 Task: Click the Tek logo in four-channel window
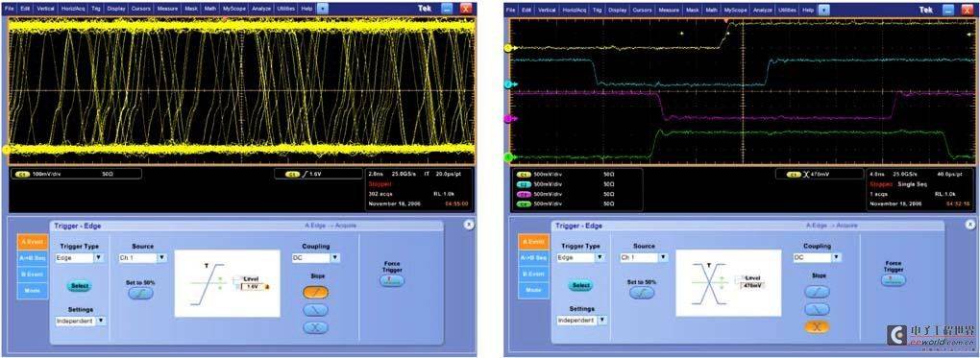pos(926,10)
